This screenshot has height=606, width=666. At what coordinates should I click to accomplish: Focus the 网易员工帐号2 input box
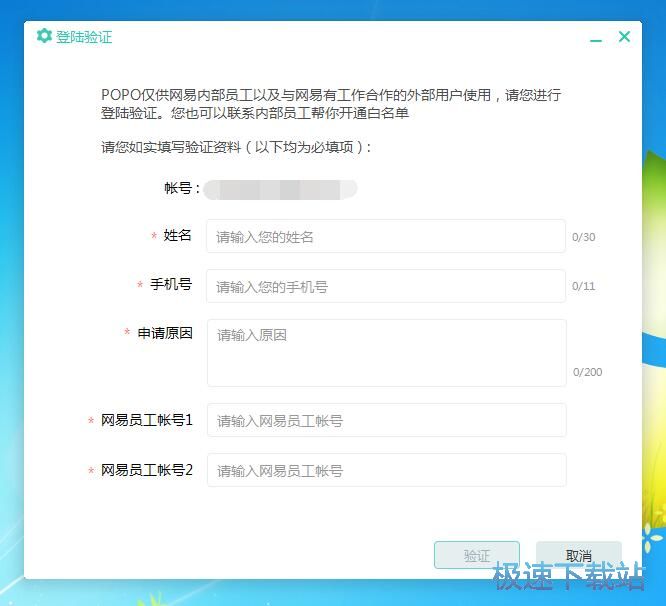click(386, 470)
